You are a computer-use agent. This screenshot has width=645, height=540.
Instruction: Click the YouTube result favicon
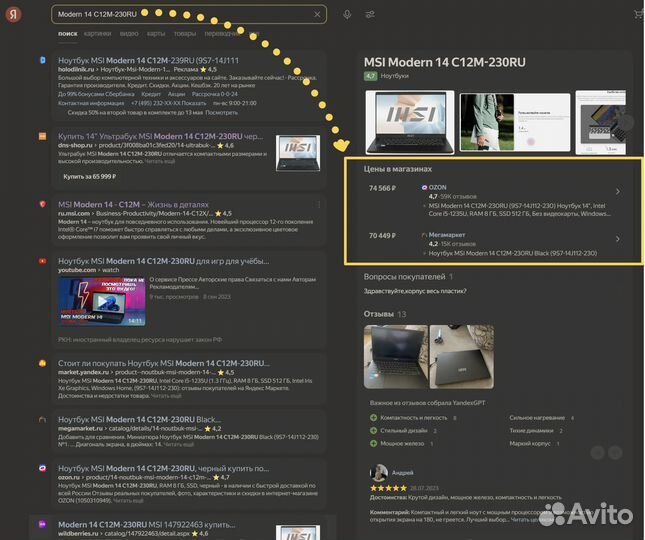point(42,261)
